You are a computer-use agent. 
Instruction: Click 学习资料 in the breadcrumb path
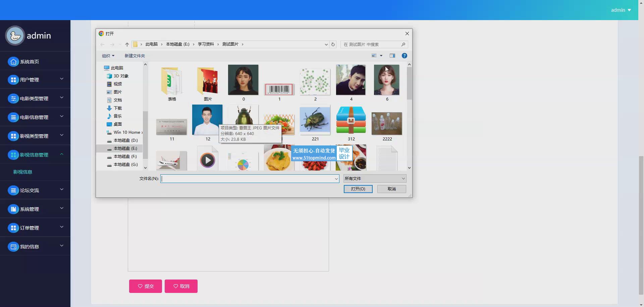pyautogui.click(x=206, y=44)
